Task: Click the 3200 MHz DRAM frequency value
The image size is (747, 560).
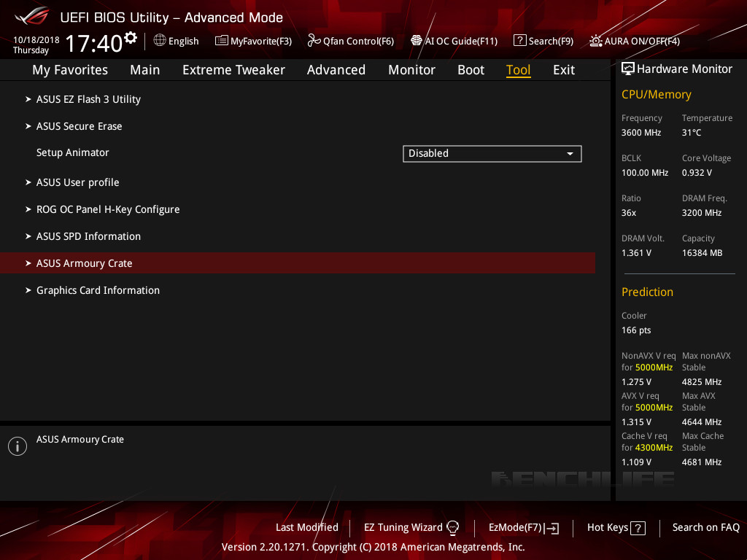Action: 701,213
